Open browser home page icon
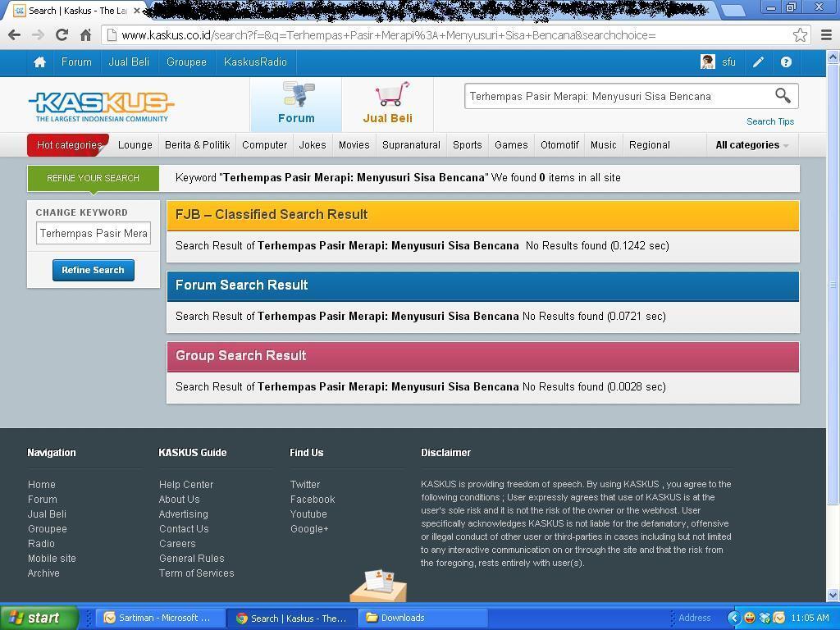 (85, 35)
